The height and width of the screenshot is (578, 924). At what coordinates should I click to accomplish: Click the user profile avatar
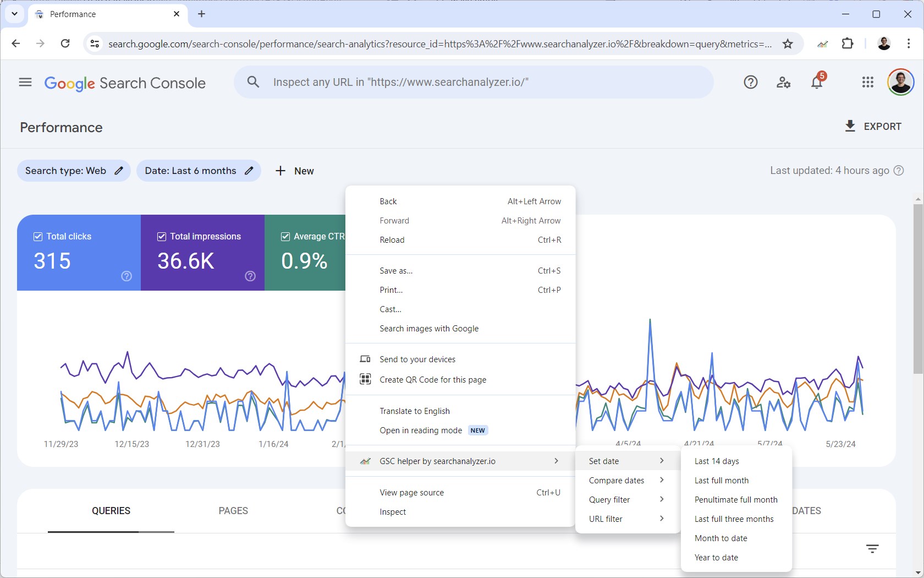(x=900, y=82)
